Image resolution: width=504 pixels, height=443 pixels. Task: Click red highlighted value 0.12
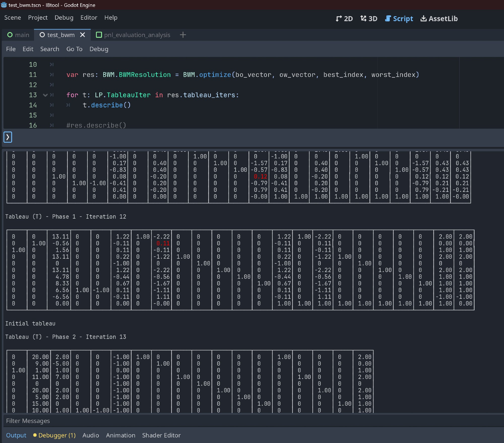click(261, 176)
